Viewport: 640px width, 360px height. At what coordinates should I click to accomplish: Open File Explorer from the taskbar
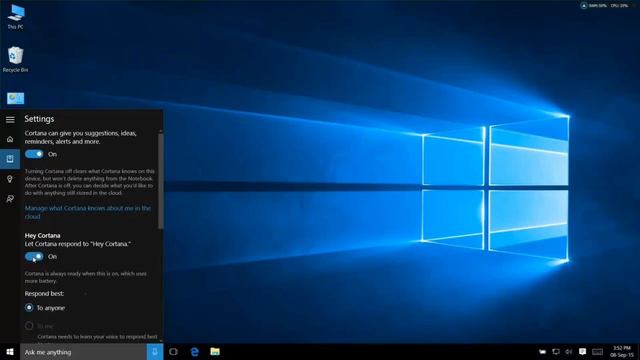pyautogui.click(x=215, y=352)
